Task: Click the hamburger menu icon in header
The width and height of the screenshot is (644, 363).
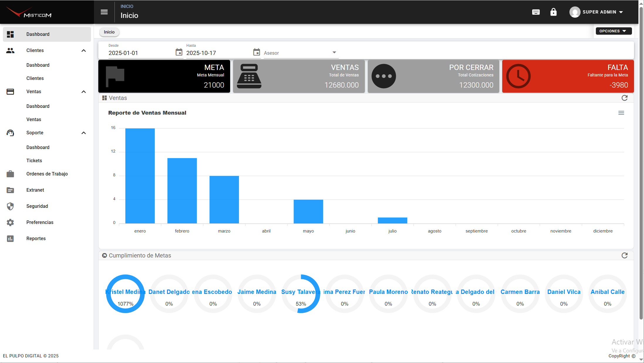Action: [x=104, y=12]
